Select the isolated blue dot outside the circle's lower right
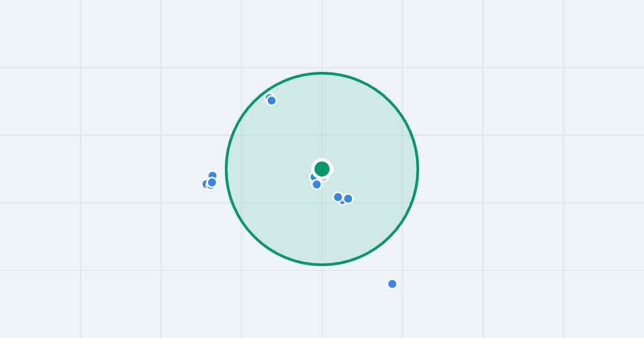 pyautogui.click(x=392, y=284)
